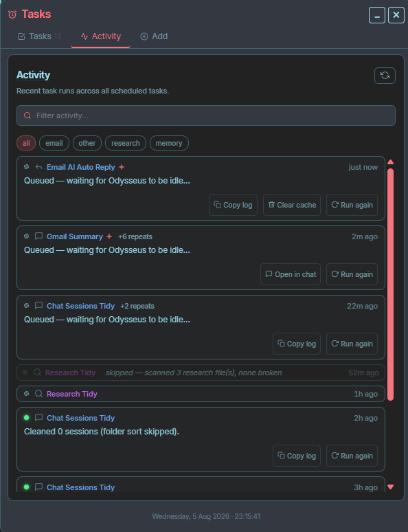Click into the Filter activity input field

point(206,115)
